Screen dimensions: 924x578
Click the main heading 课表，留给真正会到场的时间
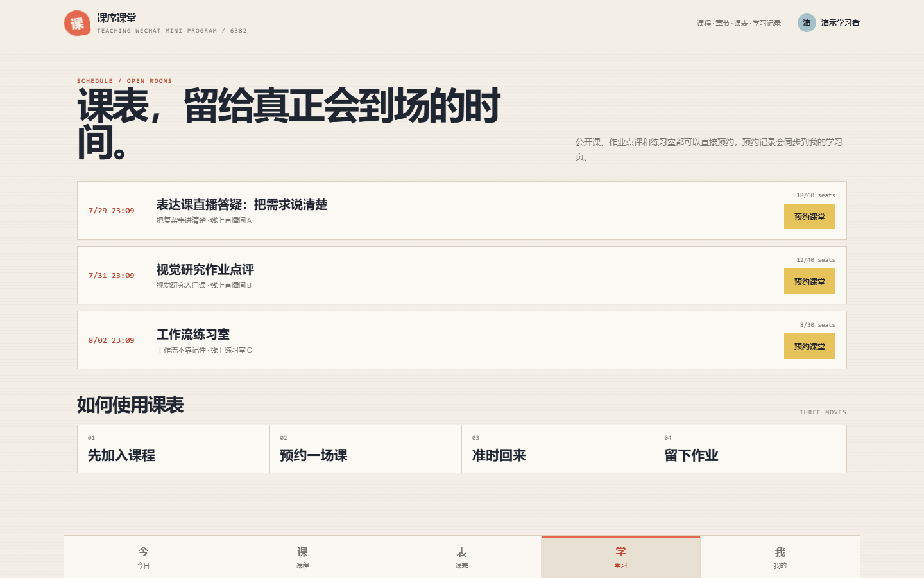tap(289, 124)
